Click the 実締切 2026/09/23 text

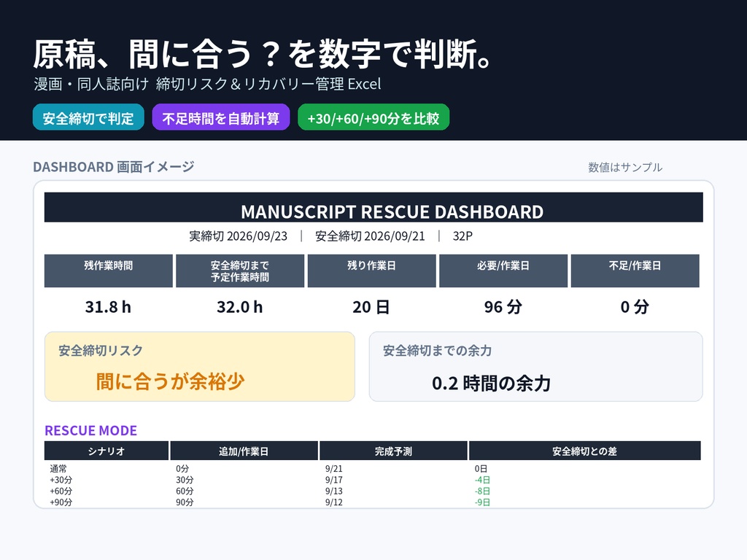pyautogui.click(x=239, y=236)
